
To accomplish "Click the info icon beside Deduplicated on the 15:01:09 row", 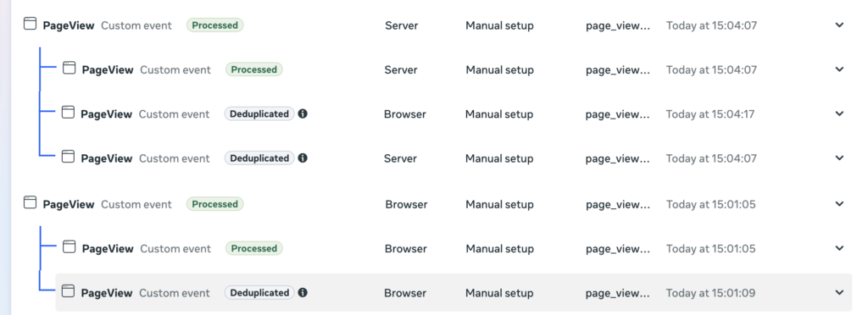I will tap(303, 293).
